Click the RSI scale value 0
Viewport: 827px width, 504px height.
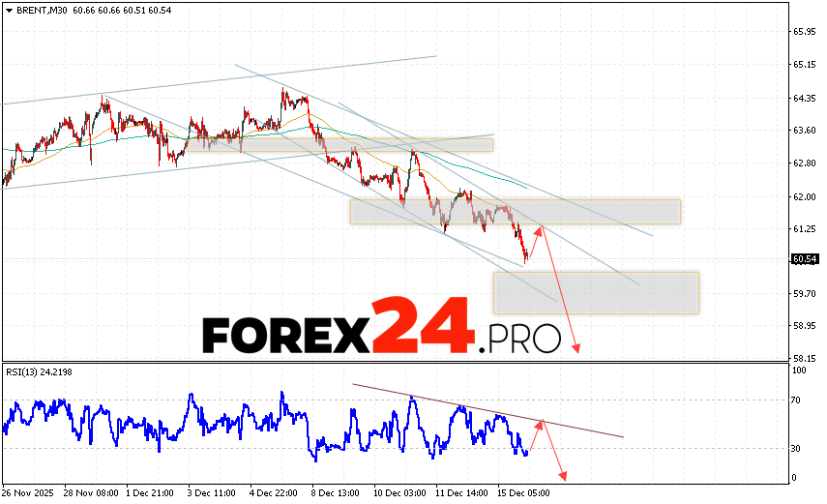[794, 478]
